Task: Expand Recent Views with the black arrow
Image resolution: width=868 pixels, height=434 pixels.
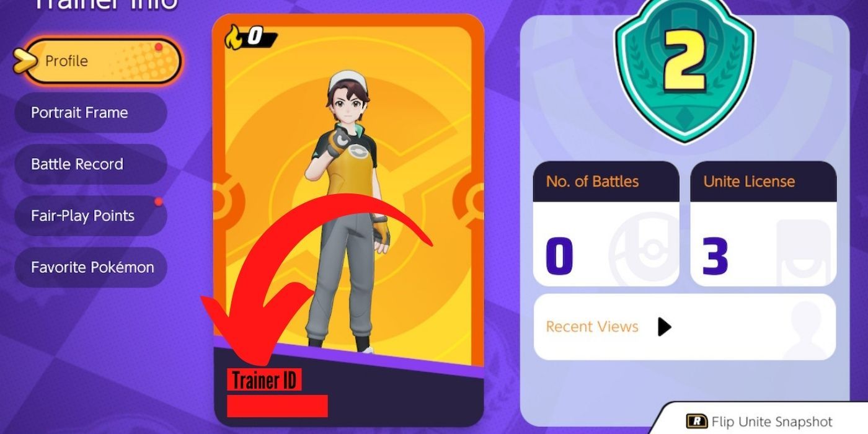Action: click(664, 327)
